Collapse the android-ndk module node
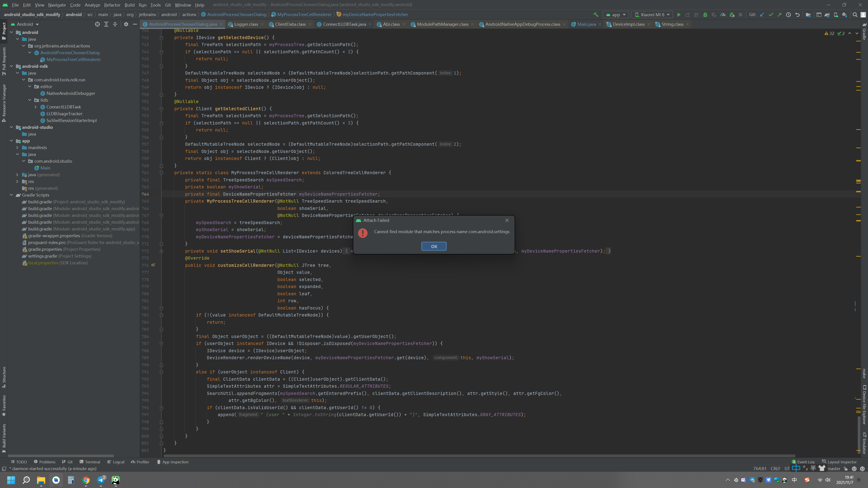 point(12,66)
